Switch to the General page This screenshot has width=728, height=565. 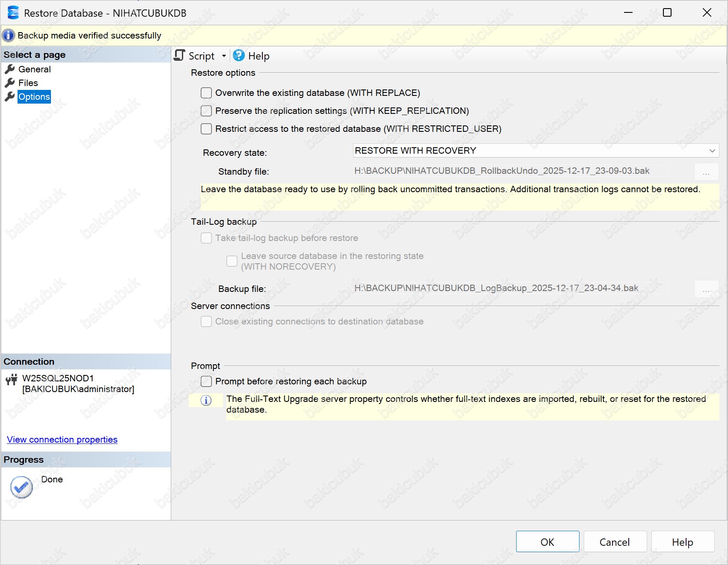(34, 69)
